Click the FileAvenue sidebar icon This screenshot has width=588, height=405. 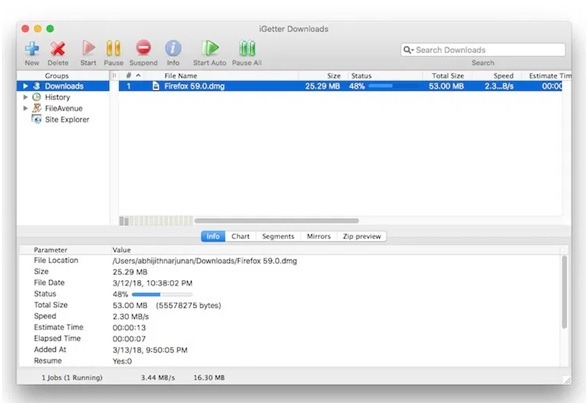click(36, 108)
